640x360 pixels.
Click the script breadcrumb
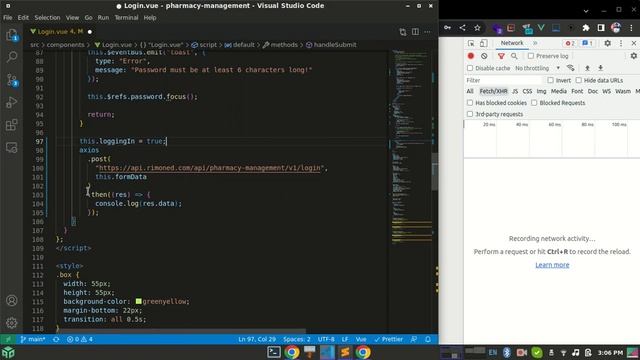208,45
